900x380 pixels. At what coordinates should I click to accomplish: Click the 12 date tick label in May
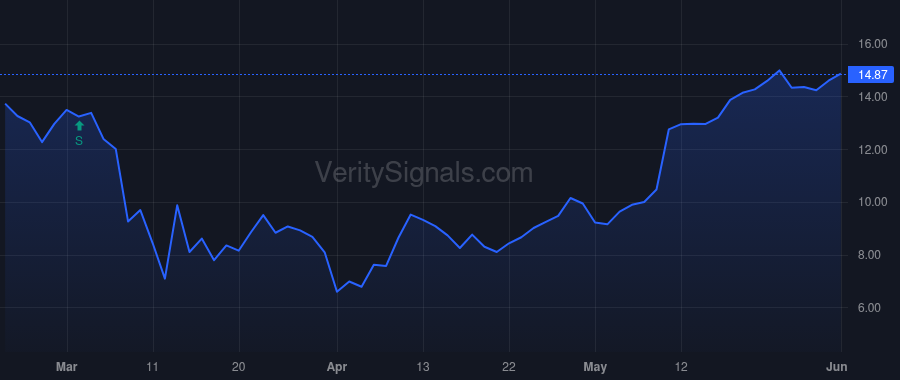[681, 367]
